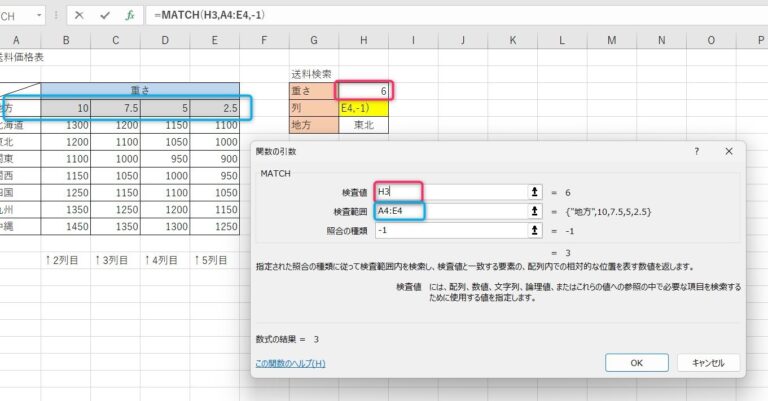Expand the Name Box dropdown arrow
768x401 pixels.
click(39, 16)
